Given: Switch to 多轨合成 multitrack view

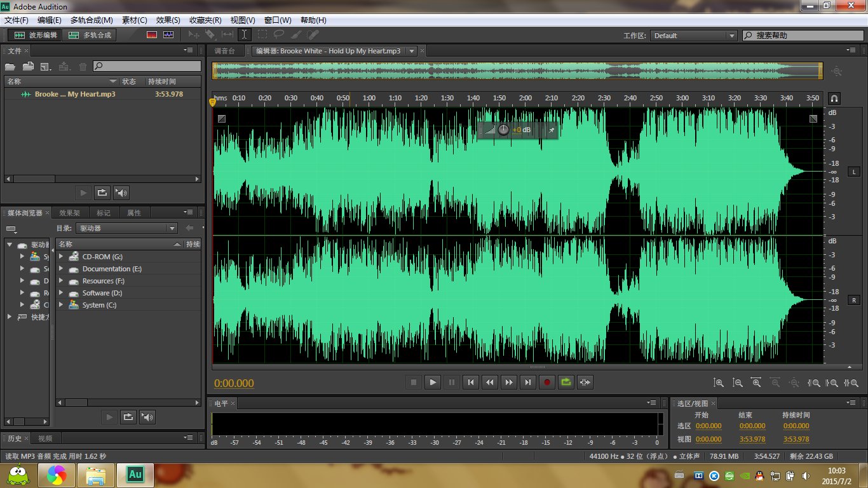Looking at the screenshot, I should 90,35.
